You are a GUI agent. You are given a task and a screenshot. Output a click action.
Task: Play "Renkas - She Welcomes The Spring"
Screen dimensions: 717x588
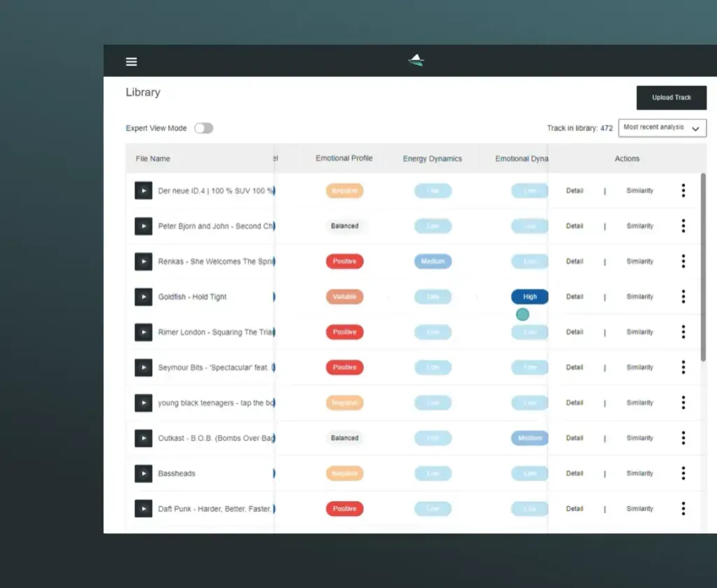click(143, 261)
